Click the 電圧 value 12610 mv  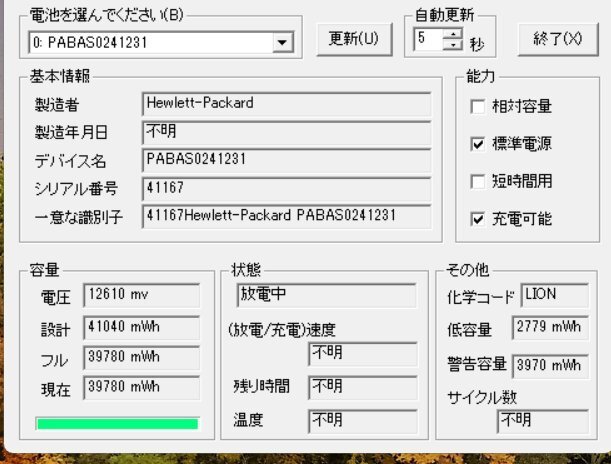(141, 295)
